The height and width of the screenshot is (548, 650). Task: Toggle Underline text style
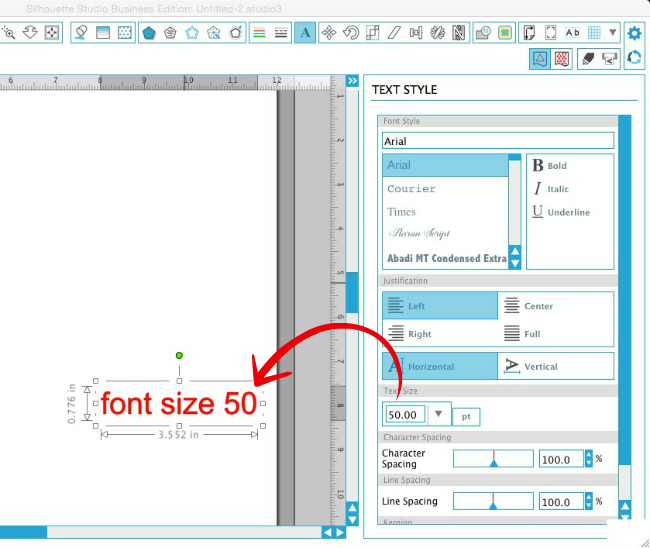coord(561,212)
